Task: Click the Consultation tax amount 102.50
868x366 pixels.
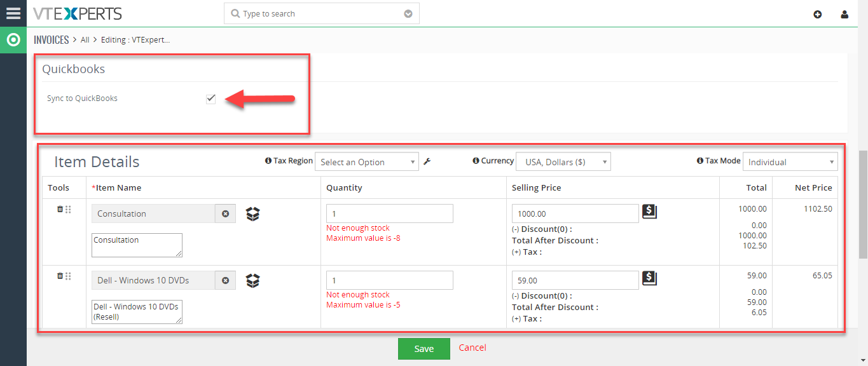Action: (x=755, y=246)
